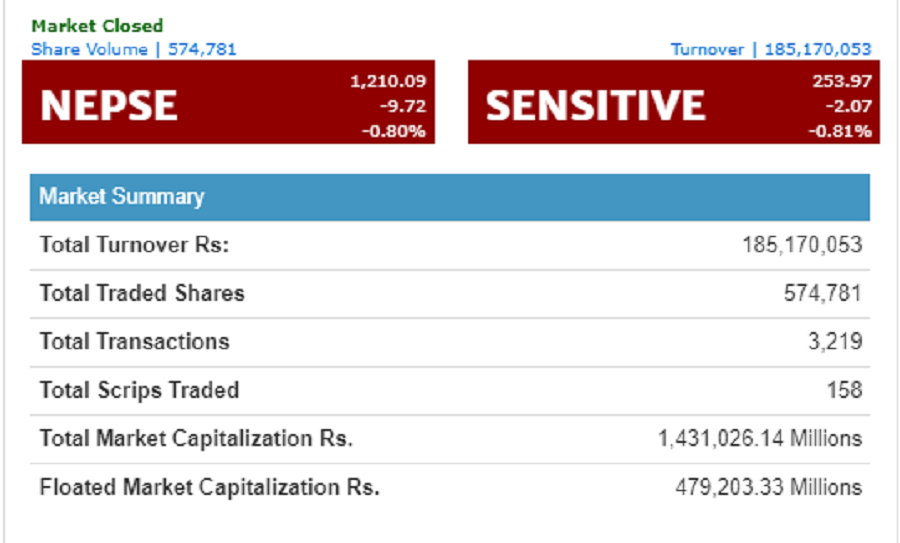Select the Total Traded Shares row
The width and height of the screenshot is (900, 543).
click(x=450, y=293)
